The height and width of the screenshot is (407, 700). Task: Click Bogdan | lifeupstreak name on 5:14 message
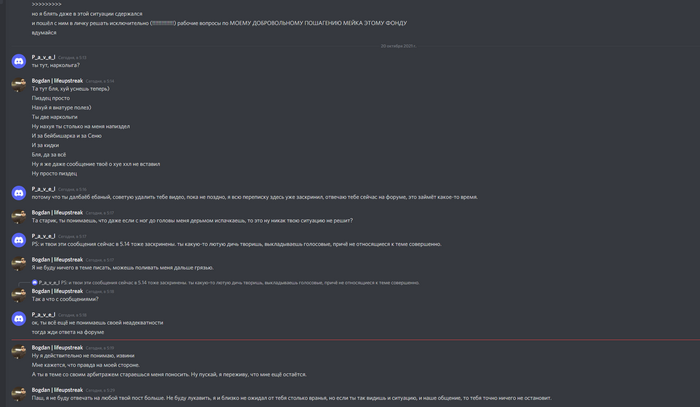point(57,81)
